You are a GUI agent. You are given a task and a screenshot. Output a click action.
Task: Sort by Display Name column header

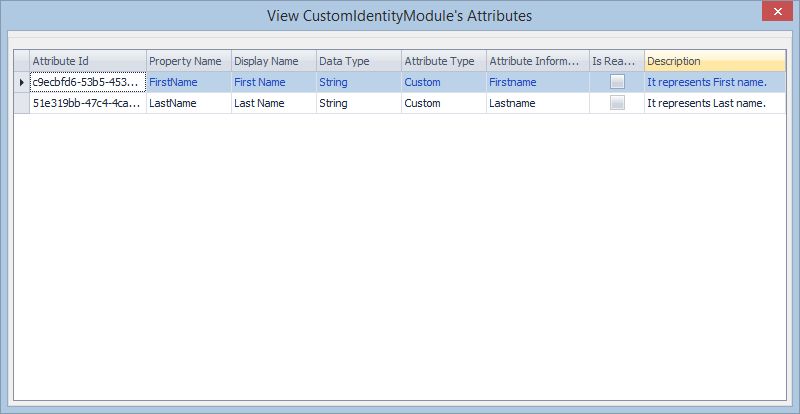tap(274, 61)
